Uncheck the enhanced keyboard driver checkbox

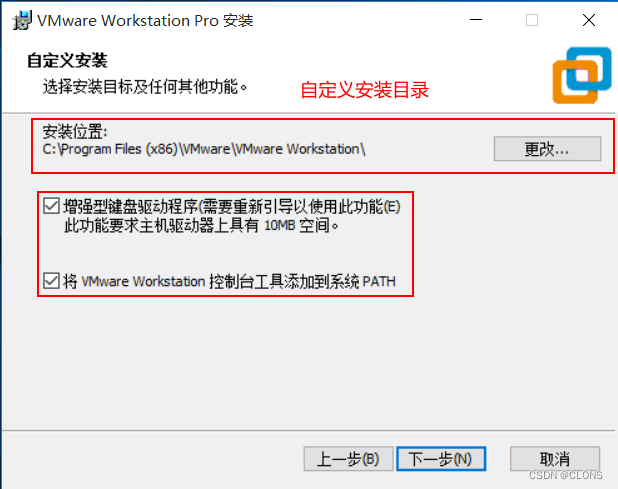[x=51, y=206]
